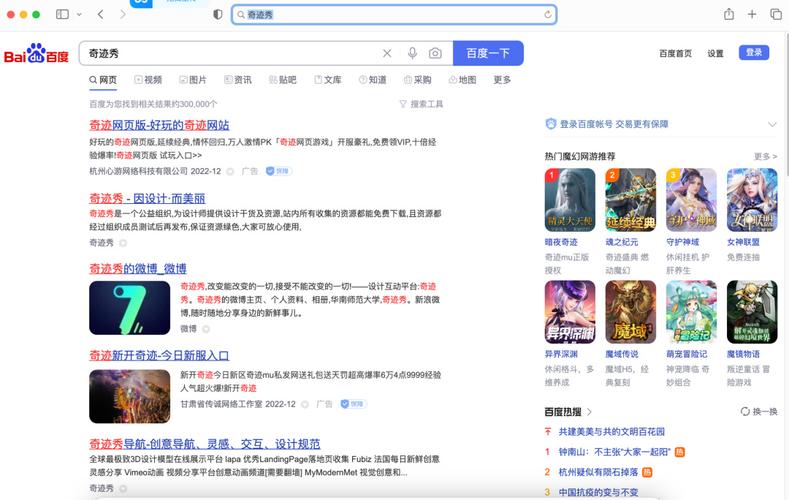
Task: Expand the 更多 tab menu
Action: tap(502, 80)
